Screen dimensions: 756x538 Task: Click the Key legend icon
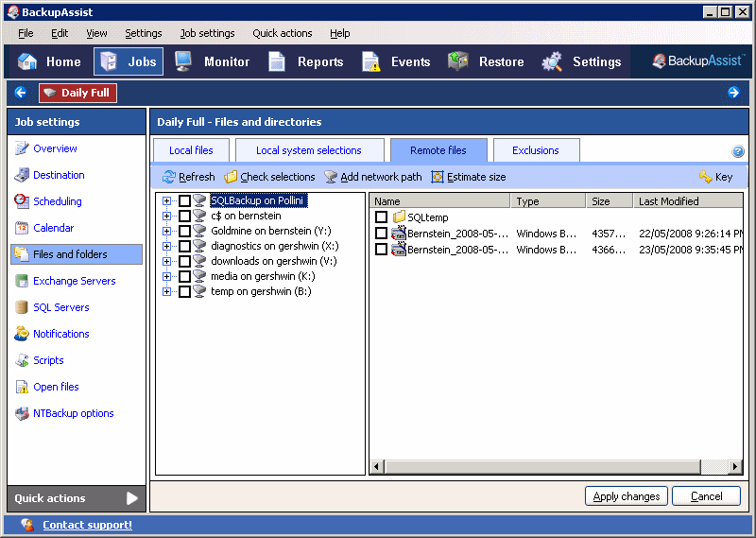pyautogui.click(x=705, y=177)
